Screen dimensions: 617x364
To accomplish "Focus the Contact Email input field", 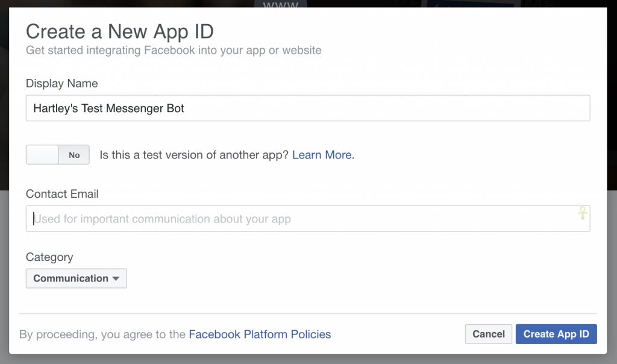I will (301, 219).
